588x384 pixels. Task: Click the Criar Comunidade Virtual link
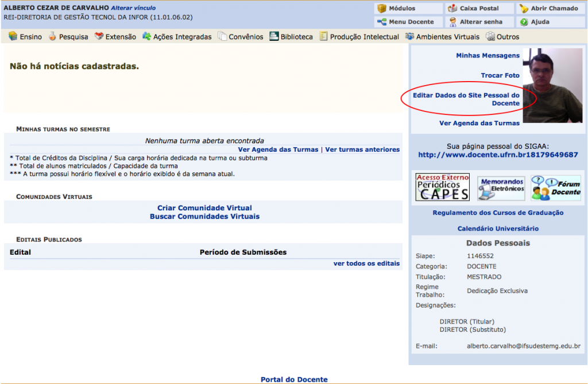point(204,208)
